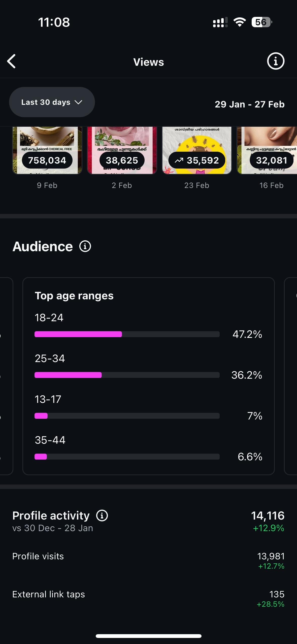
Task: Tap the 14,116 profile activity total
Action: [x=268, y=516]
